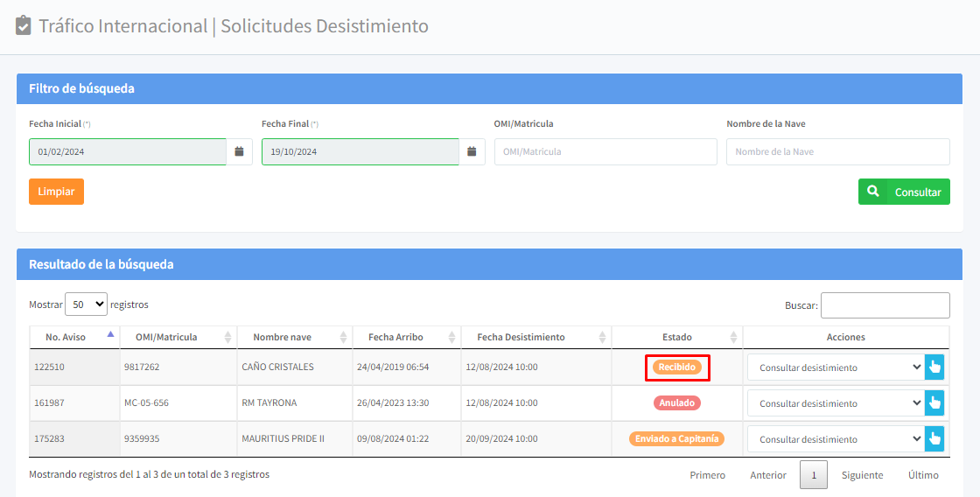Go to the Siguiente page
This screenshot has height=497, width=980.
click(x=862, y=475)
